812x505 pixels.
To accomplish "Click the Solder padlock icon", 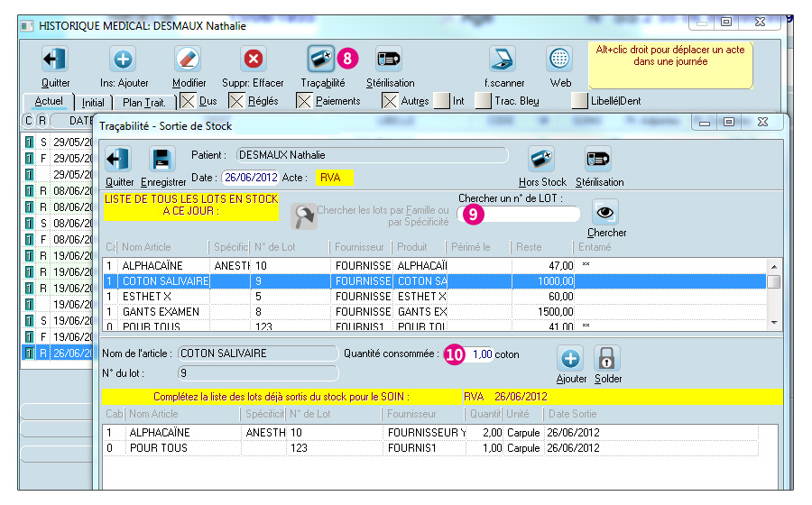I will [x=606, y=358].
